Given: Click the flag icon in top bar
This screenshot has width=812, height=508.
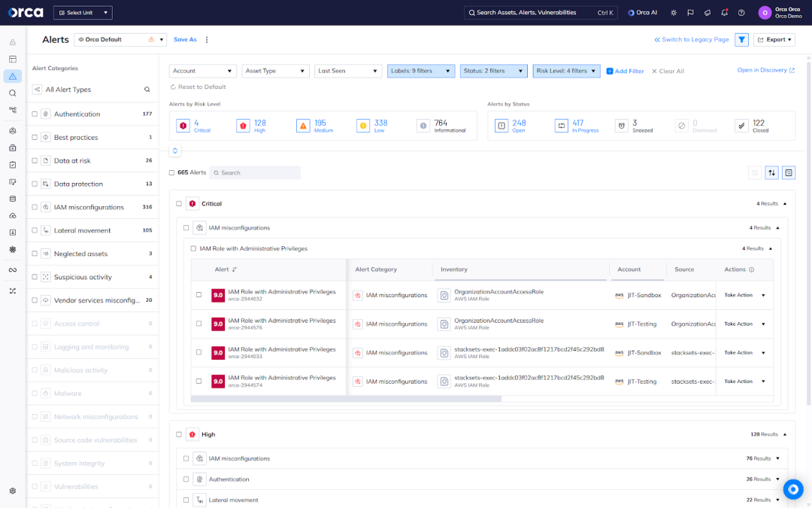Looking at the screenshot, I should (690, 13).
